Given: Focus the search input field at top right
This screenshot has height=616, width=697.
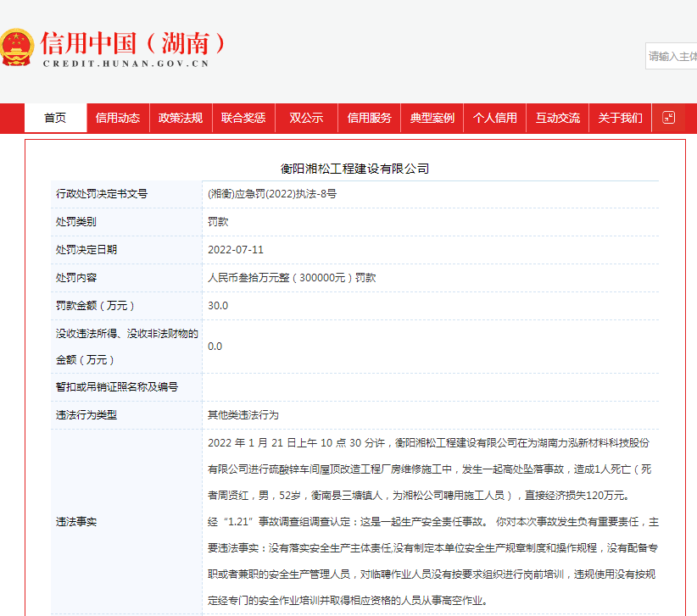Looking at the screenshot, I should 672,56.
